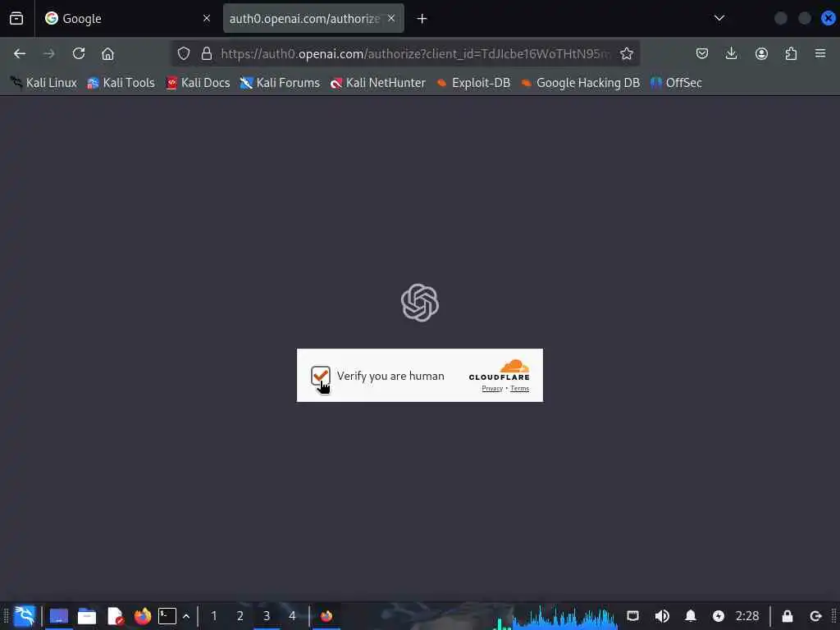This screenshot has height=630, width=840.
Task: Open a new browser tab
Action: click(x=422, y=19)
